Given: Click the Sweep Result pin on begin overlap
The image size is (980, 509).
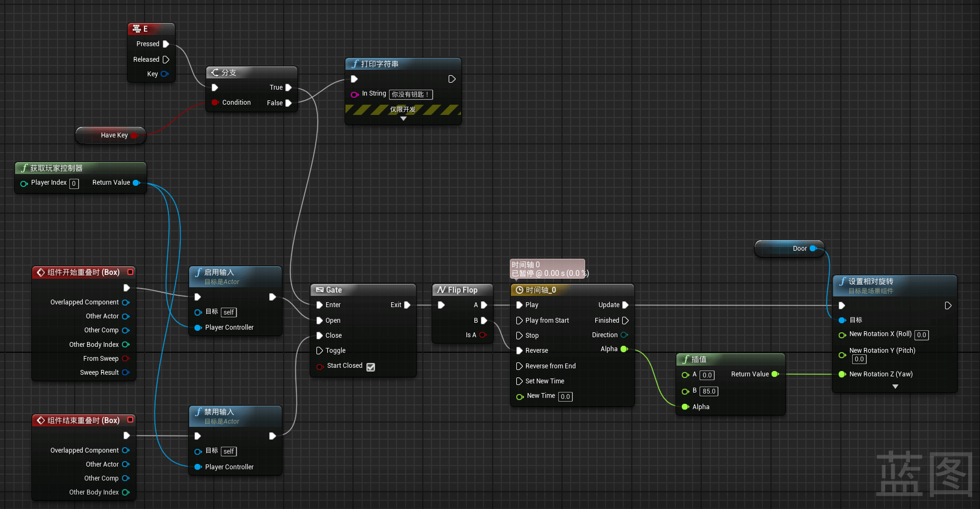Looking at the screenshot, I should 126,373.
